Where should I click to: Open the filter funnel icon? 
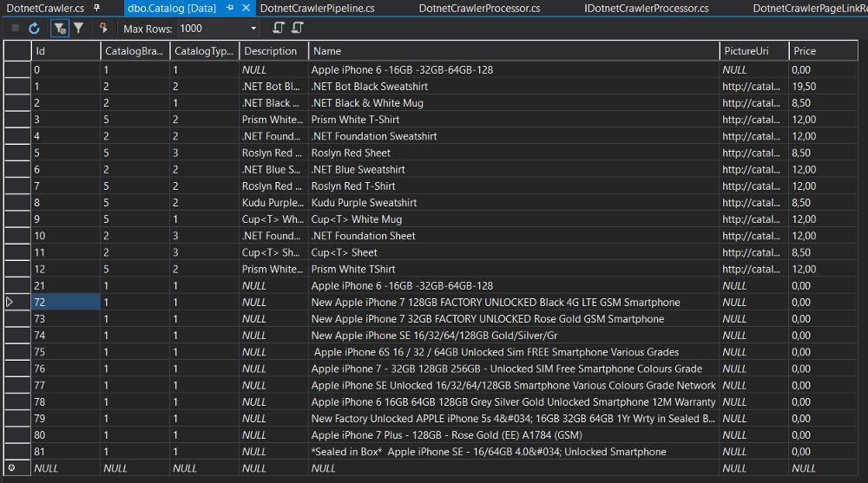coord(79,28)
